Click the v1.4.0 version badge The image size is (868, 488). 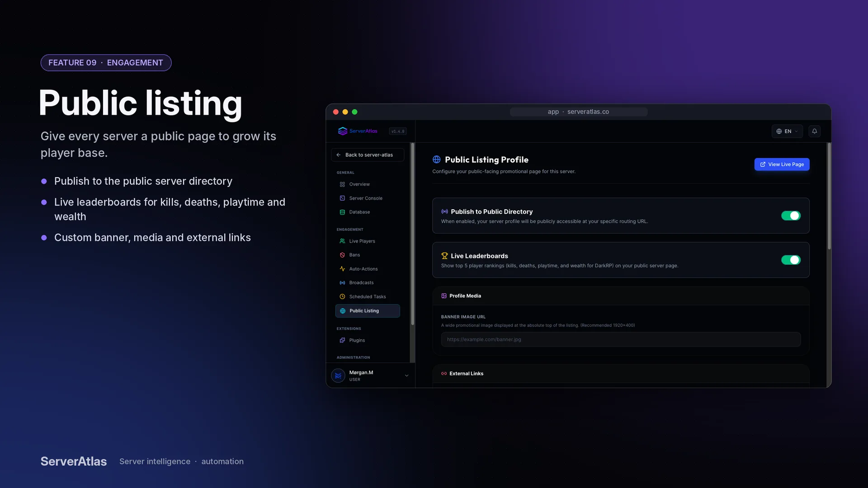[398, 131]
